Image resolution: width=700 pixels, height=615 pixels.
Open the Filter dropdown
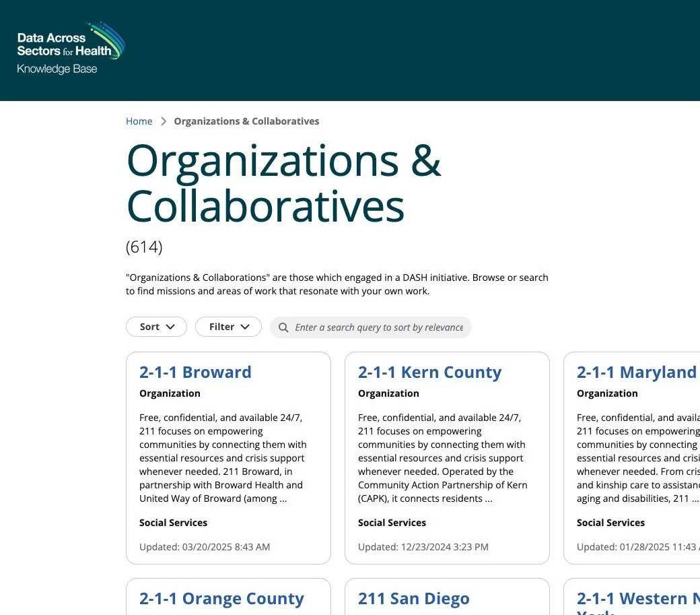(228, 327)
